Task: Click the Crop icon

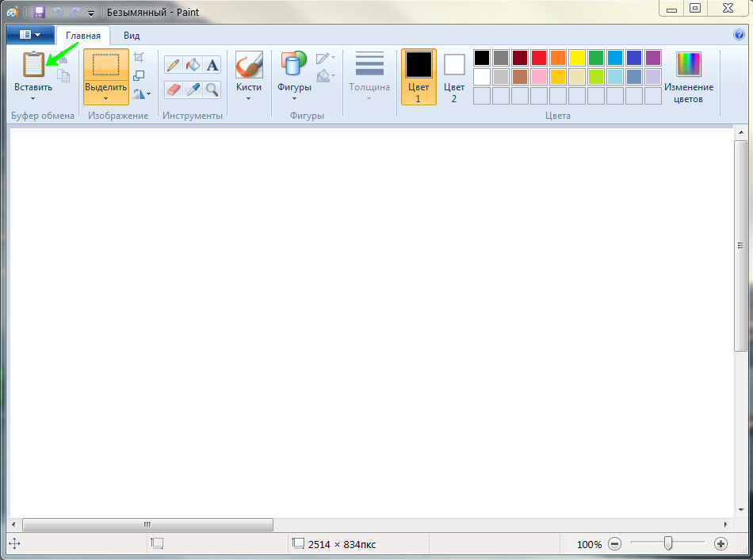Action: [x=139, y=58]
